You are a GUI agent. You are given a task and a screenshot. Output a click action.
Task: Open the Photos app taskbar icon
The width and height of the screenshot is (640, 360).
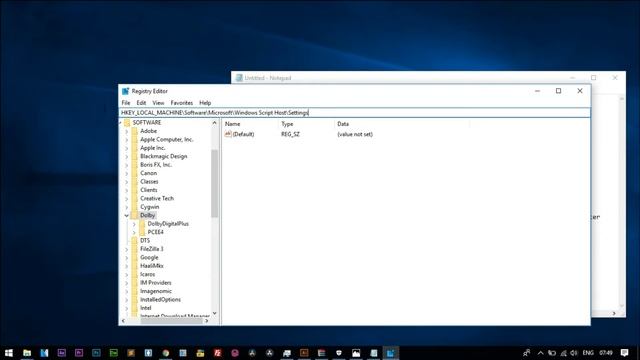click(x=356, y=353)
